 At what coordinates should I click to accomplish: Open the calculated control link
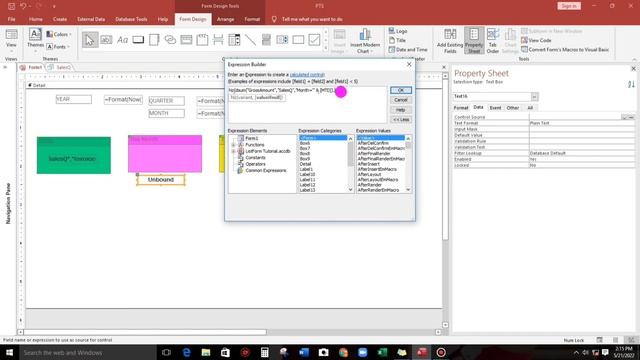pos(307,75)
